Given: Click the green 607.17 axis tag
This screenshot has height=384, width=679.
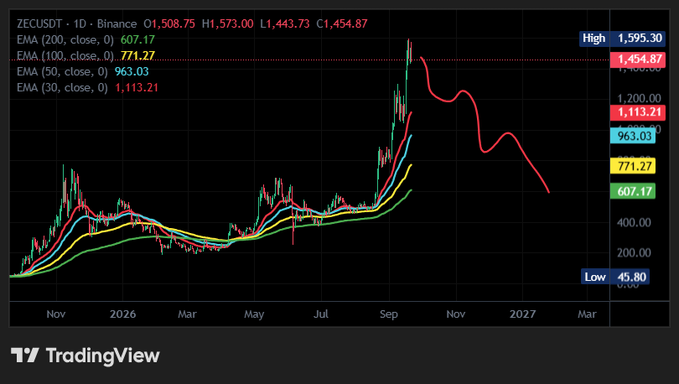Looking at the screenshot, I should tap(633, 191).
